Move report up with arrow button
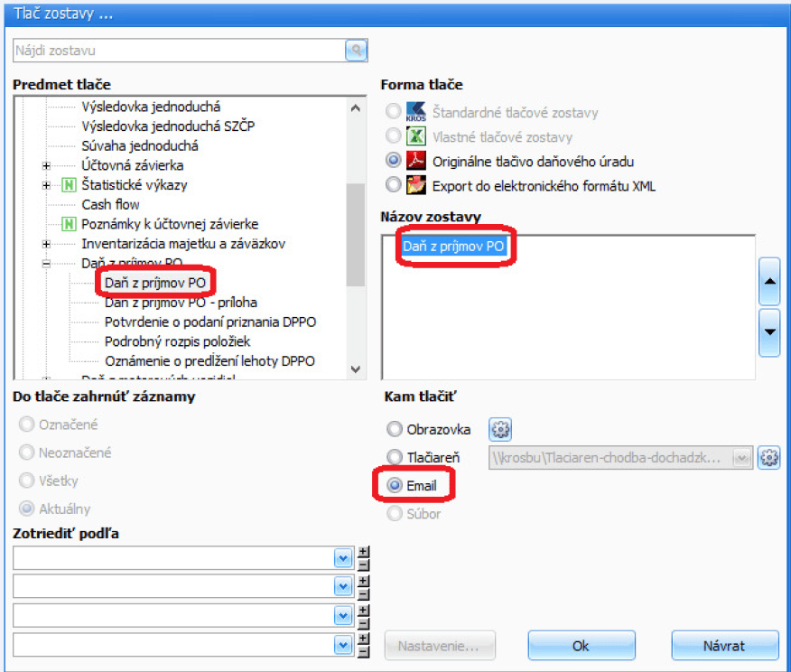The image size is (791, 672). [770, 281]
